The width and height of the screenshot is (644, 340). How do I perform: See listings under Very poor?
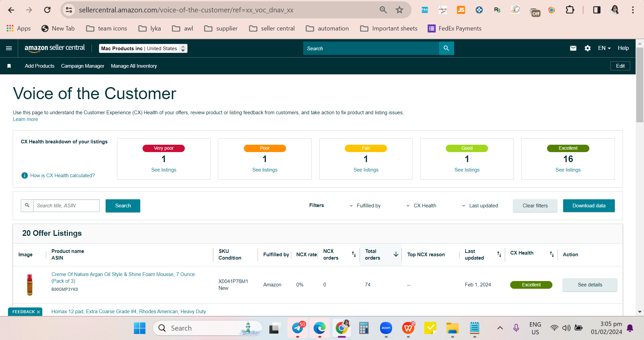164,170
